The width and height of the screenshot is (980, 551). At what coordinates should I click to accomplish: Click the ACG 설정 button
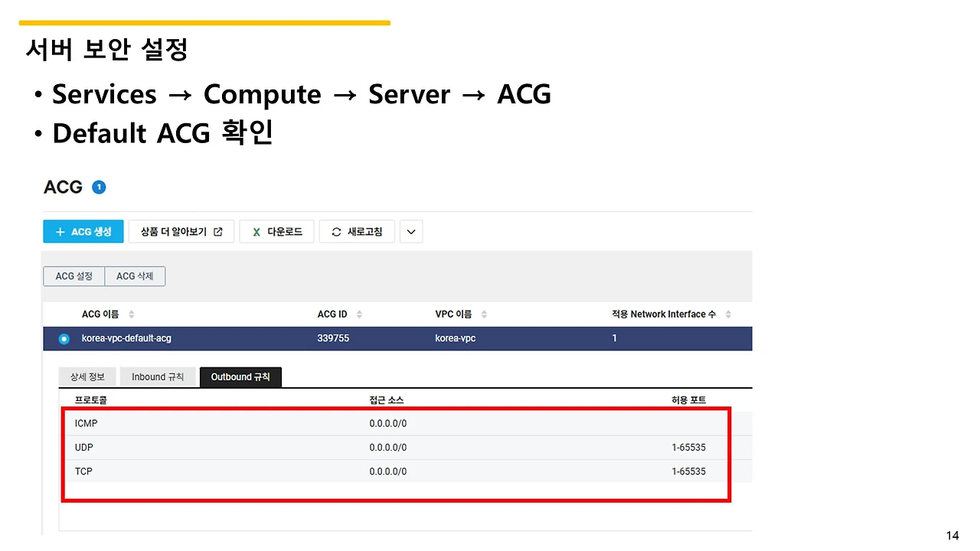[x=74, y=276]
